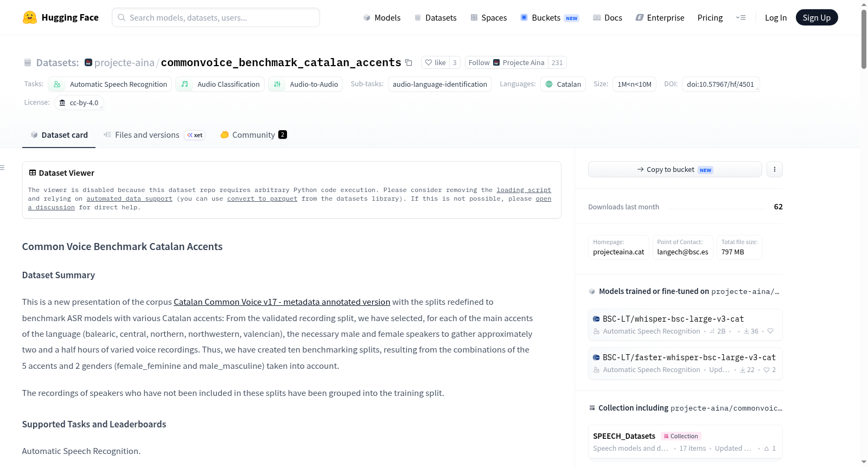
Task: Click the Catalan language tag
Action: click(x=563, y=84)
